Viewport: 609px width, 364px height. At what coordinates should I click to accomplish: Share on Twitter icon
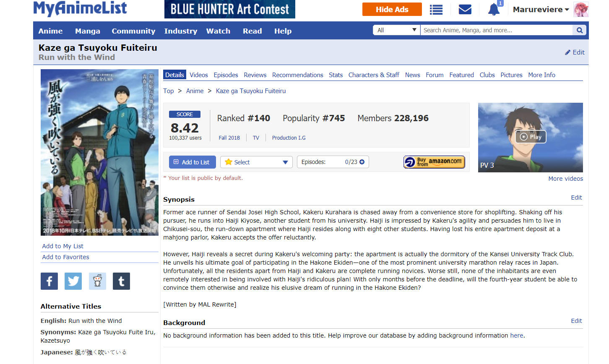(73, 281)
